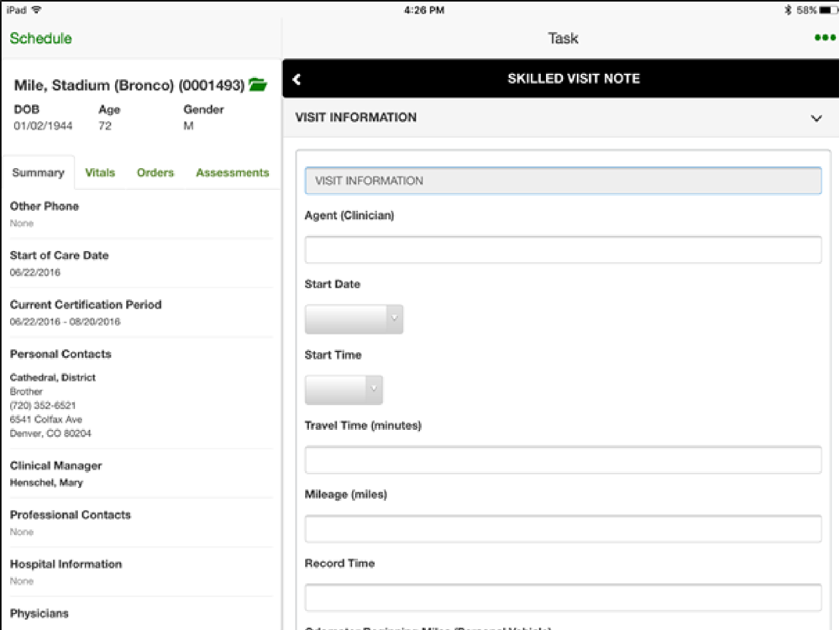Tap the Wi-Fi icon in status bar
Image resolution: width=840 pixels, height=630 pixels.
click(36, 10)
